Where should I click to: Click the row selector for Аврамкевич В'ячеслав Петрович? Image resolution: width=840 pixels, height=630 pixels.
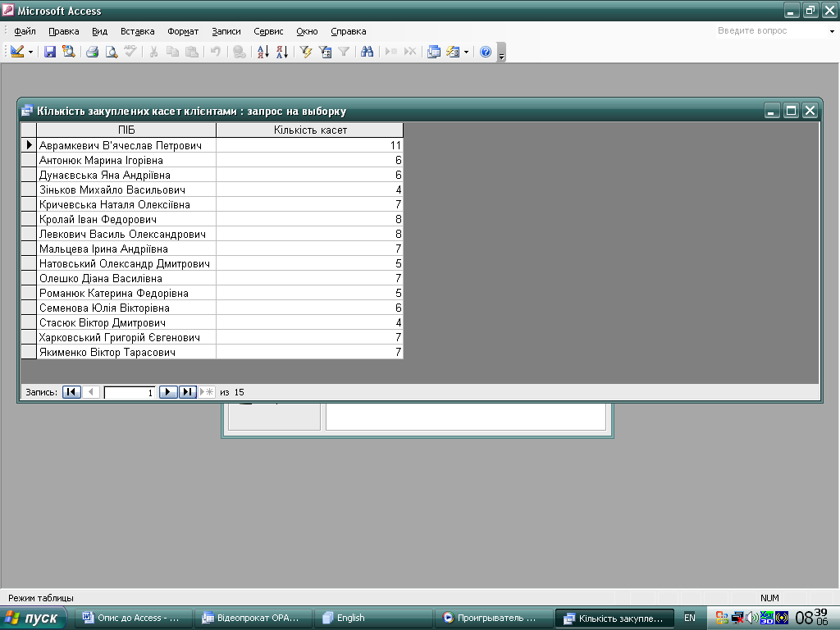click(x=29, y=145)
